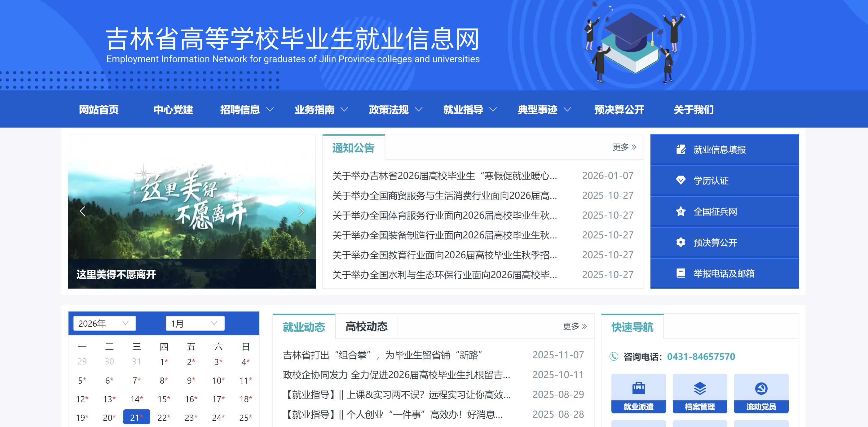Go to next carousel slide arrow
868x427 pixels.
pyautogui.click(x=301, y=211)
